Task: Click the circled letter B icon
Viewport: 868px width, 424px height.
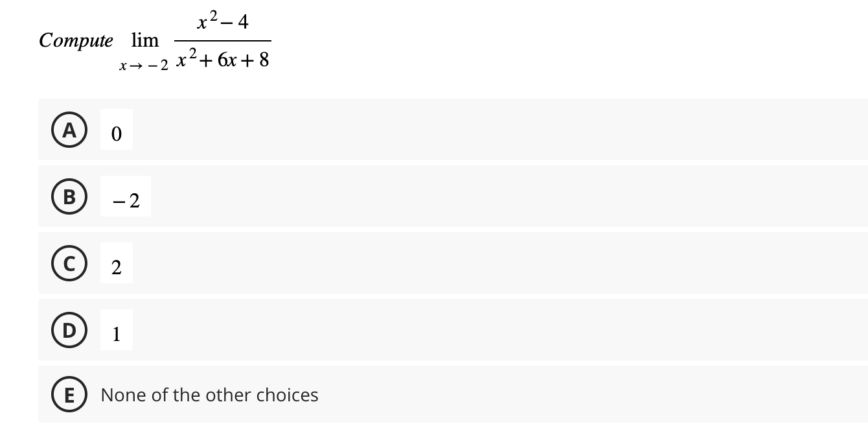Action: coord(69,196)
